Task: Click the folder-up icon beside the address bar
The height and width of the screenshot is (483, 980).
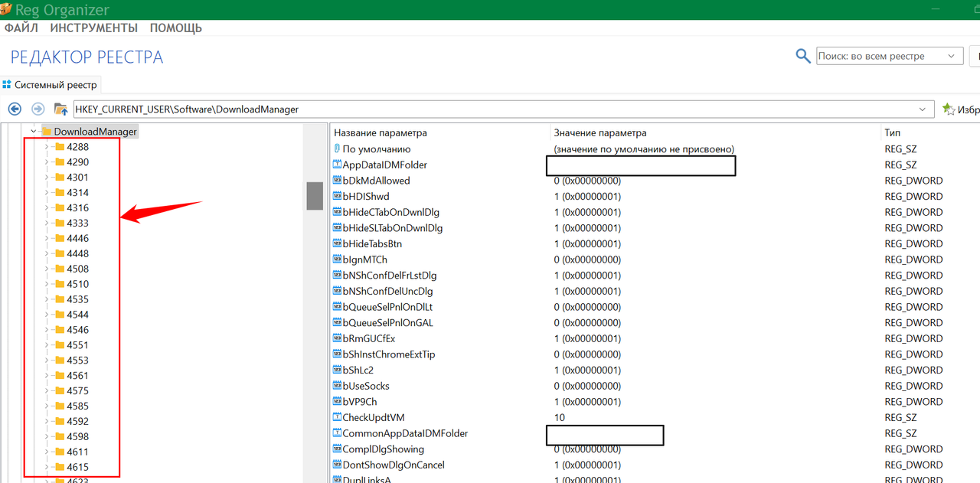Action: 61,109
